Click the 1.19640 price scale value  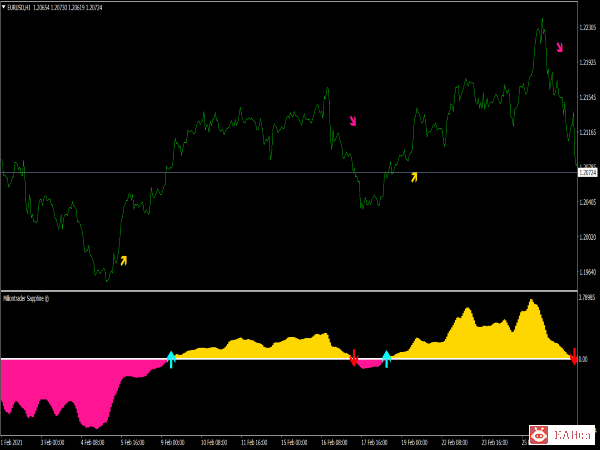[x=587, y=272]
